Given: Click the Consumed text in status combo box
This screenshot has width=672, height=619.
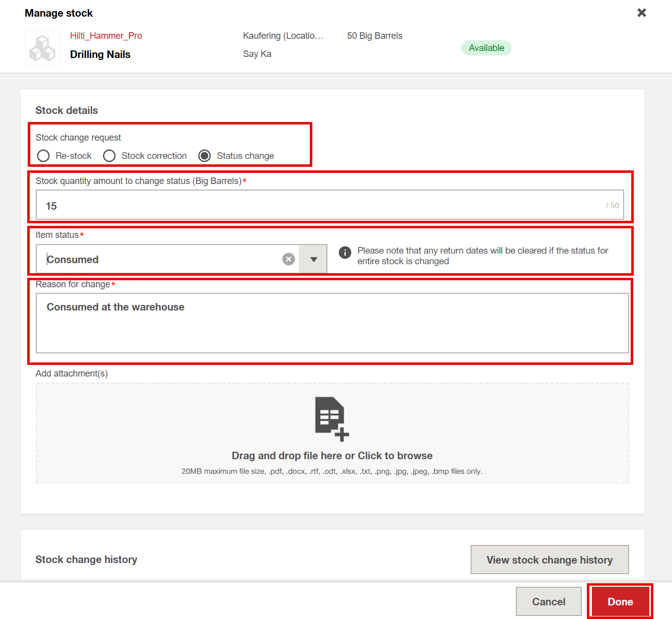Looking at the screenshot, I should (x=73, y=260).
